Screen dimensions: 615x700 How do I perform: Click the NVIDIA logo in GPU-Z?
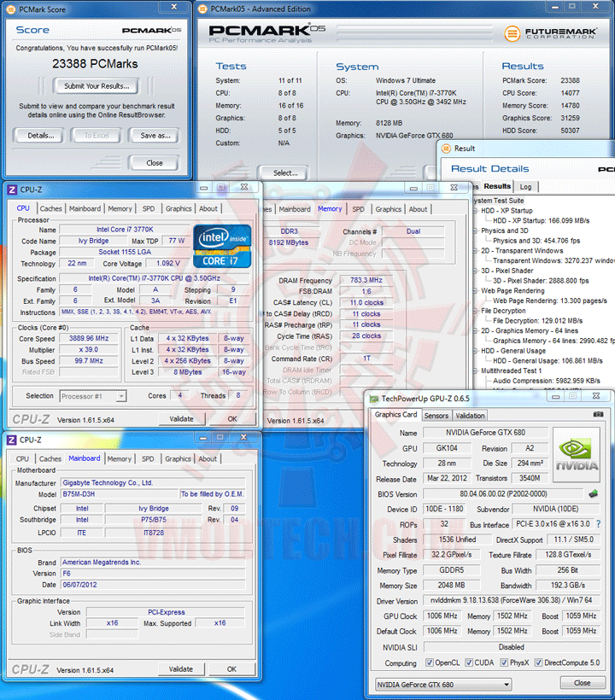(577, 454)
